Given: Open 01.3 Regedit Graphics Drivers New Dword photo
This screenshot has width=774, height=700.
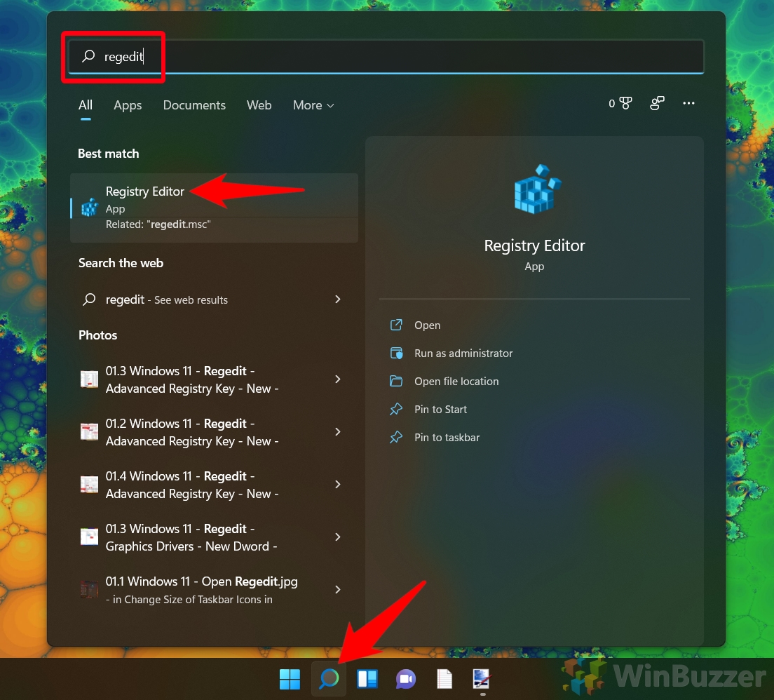Looking at the screenshot, I should coord(215,537).
